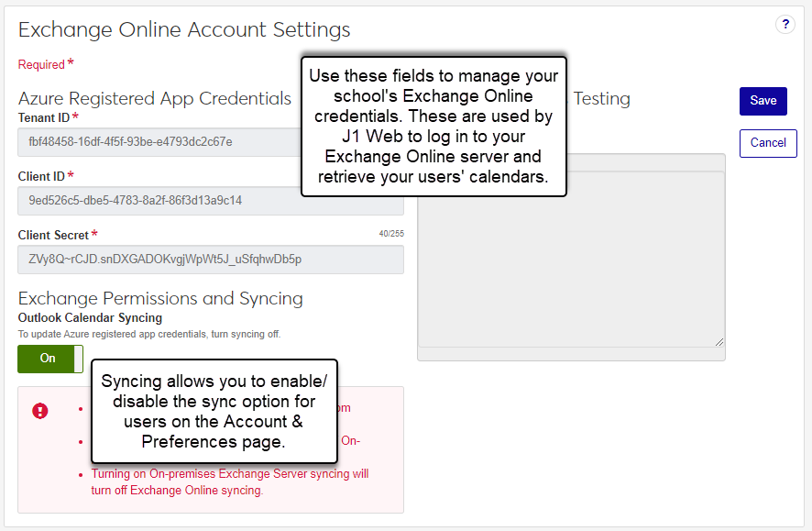This screenshot has width=812, height=531.
Task: Open the help question mark icon
Action: pos(785,25)
